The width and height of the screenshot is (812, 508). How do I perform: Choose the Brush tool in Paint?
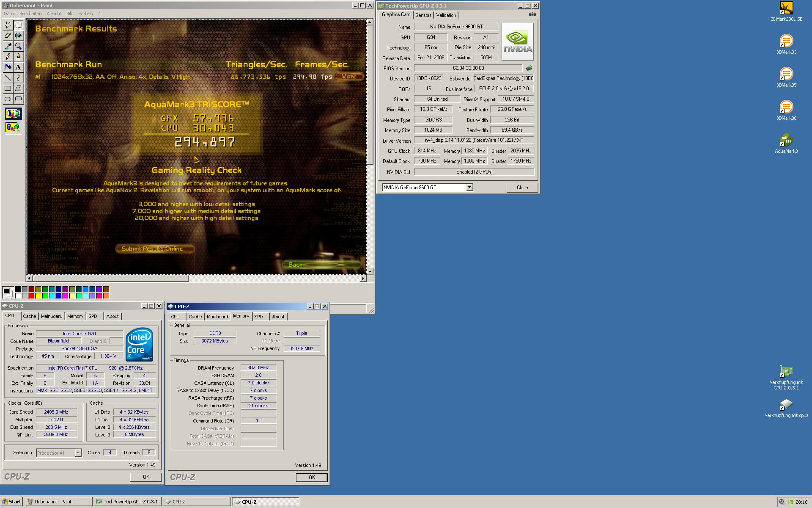tap(18, 57)
